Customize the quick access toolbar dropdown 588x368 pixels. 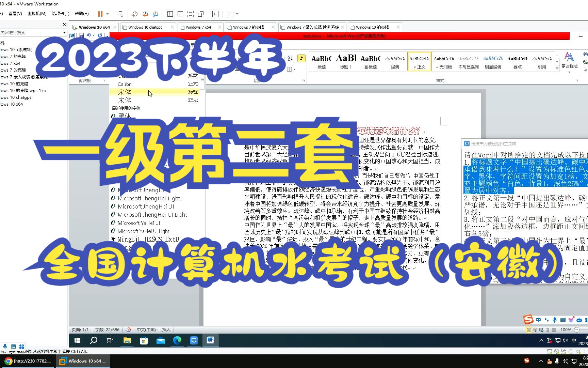(x=107, y=35)
